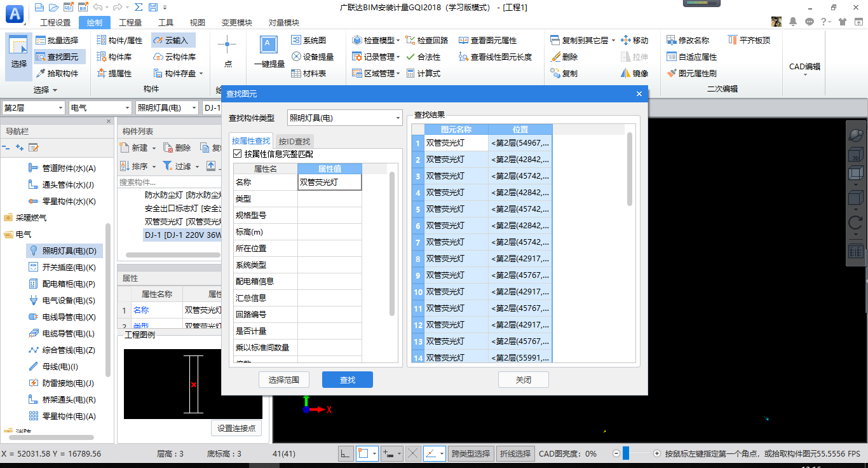Click the 选择范围 button
The image size is (868, 468).
click(x=284, y=380)
